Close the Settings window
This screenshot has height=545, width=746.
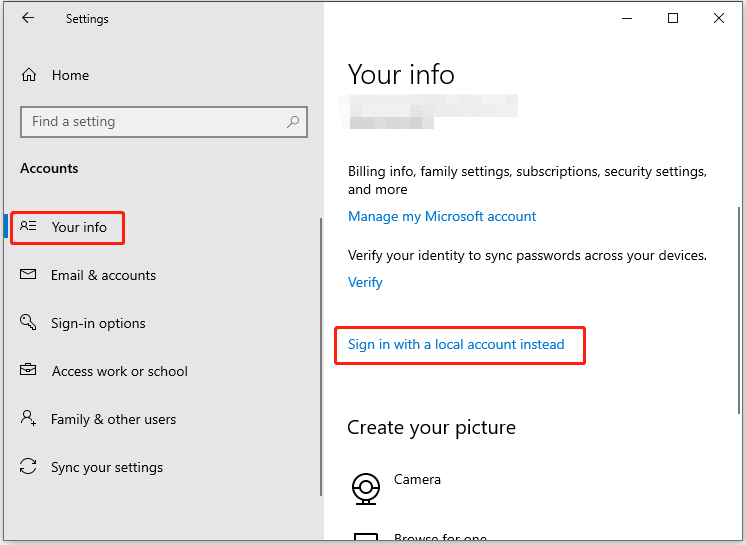click(719, 19)
